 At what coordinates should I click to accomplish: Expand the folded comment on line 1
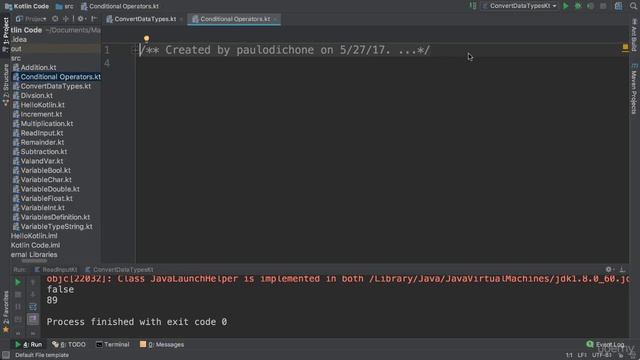pos(135,50)
